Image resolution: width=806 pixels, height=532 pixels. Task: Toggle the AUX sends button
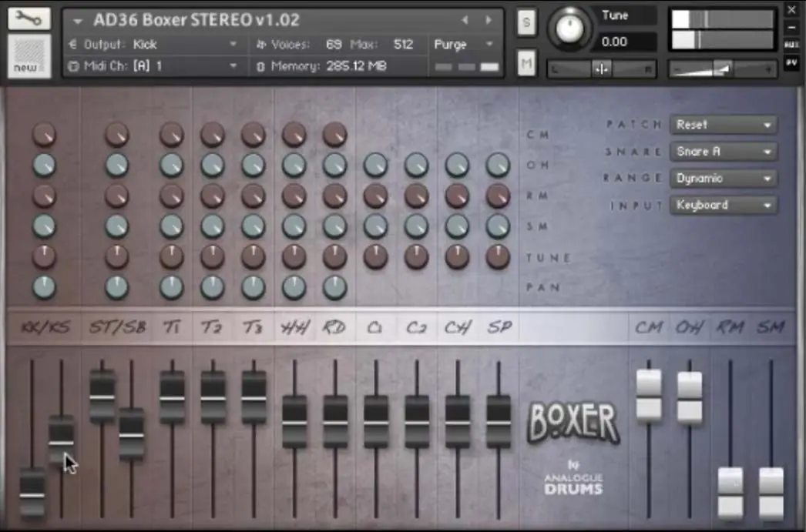[x=792, y=45]
